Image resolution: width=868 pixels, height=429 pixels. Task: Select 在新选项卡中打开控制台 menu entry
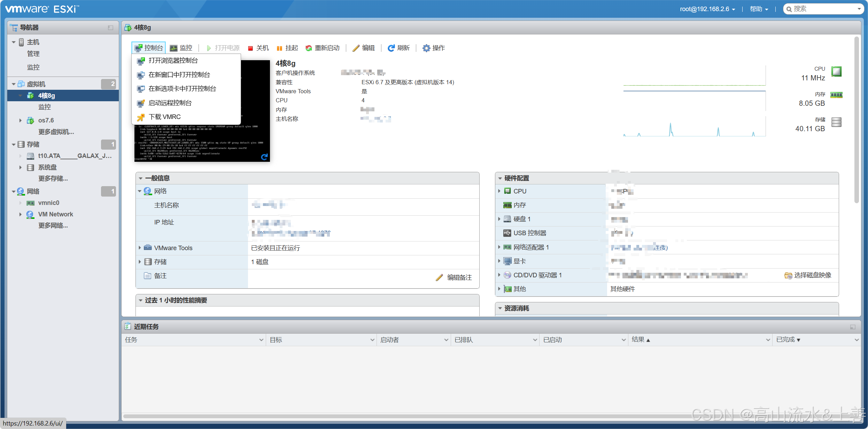(x=186, y=89)
